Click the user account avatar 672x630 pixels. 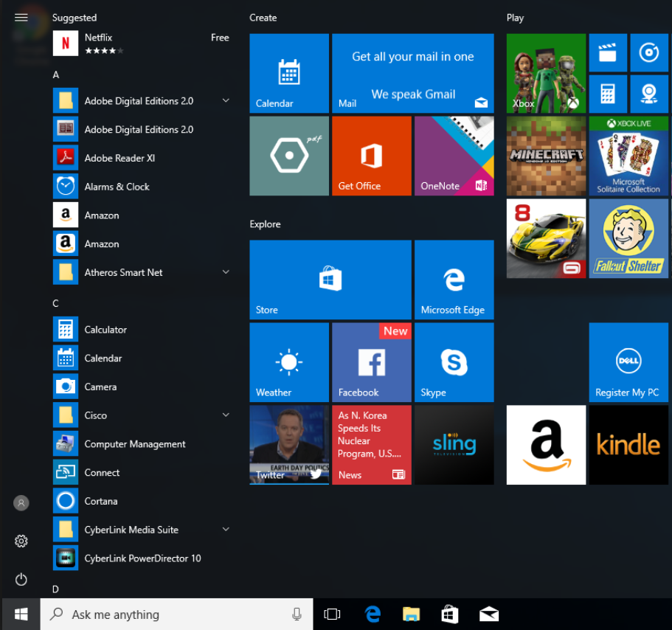click(x=21, y=502)
